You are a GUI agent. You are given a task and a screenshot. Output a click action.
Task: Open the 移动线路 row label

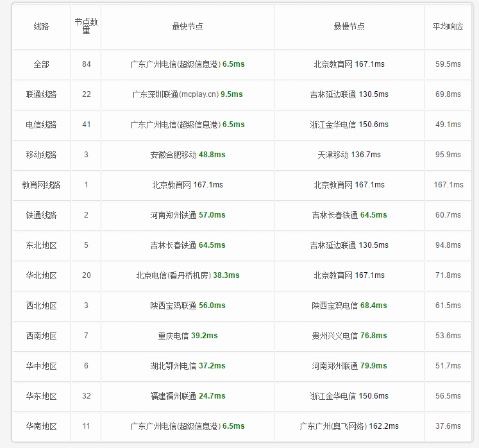click(x=41, y=155)
